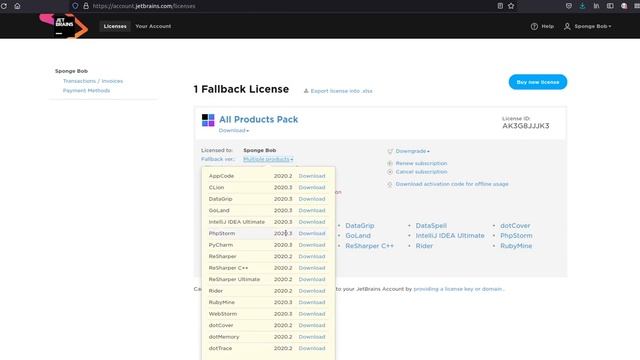Download IntelliJ IDEA Ultimate fallback version
640x360 pixels.
(312, 222)
